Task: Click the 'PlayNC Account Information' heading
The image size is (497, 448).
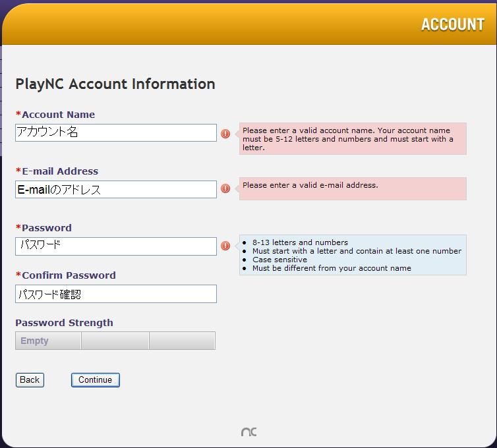Action: pyautogui.click(x=115, y=84)
